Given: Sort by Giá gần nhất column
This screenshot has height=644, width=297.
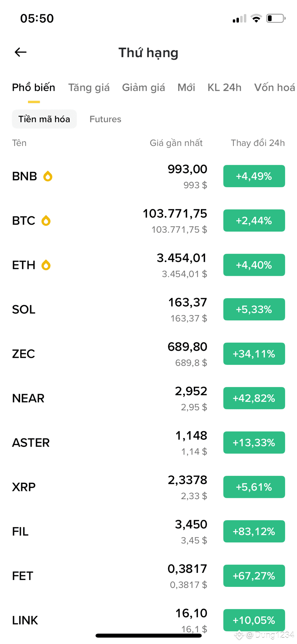Looking at the screenshot, I should [176, 143].
